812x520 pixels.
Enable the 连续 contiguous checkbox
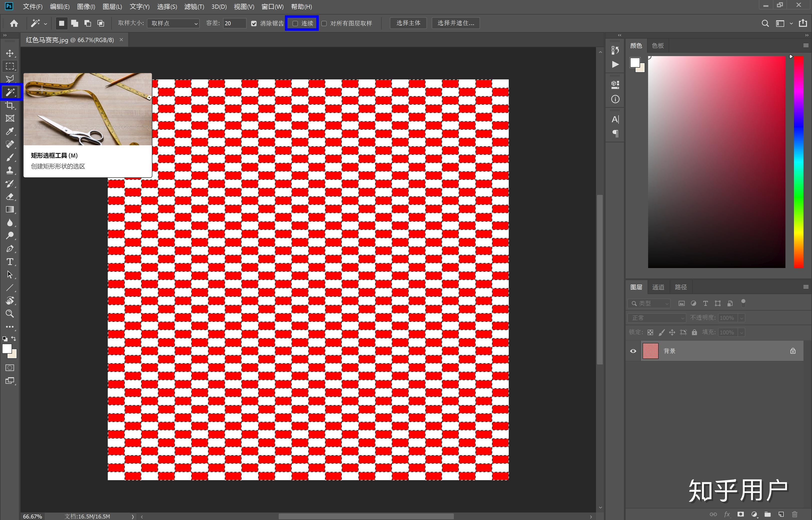click(x=295, y=23)
